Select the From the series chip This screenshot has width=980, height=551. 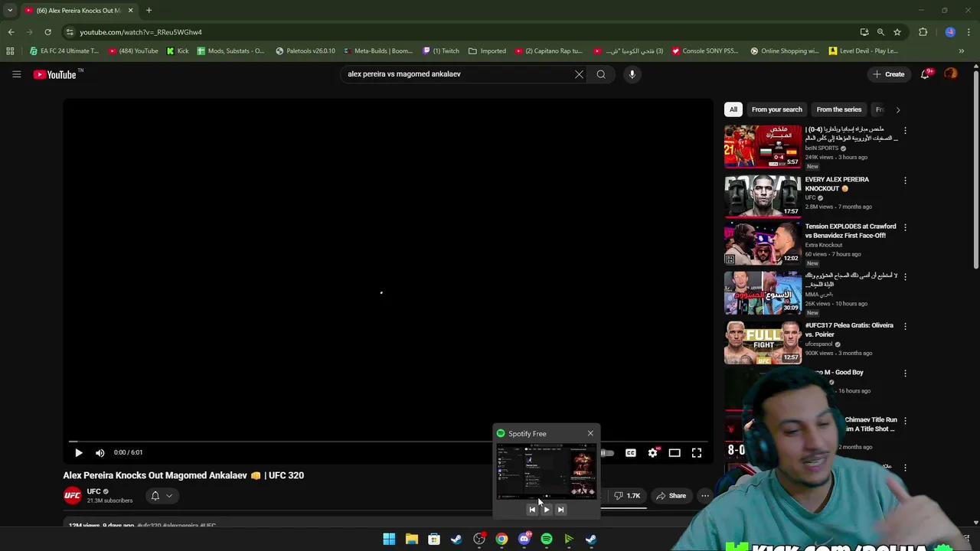click(x=839, y=109)
